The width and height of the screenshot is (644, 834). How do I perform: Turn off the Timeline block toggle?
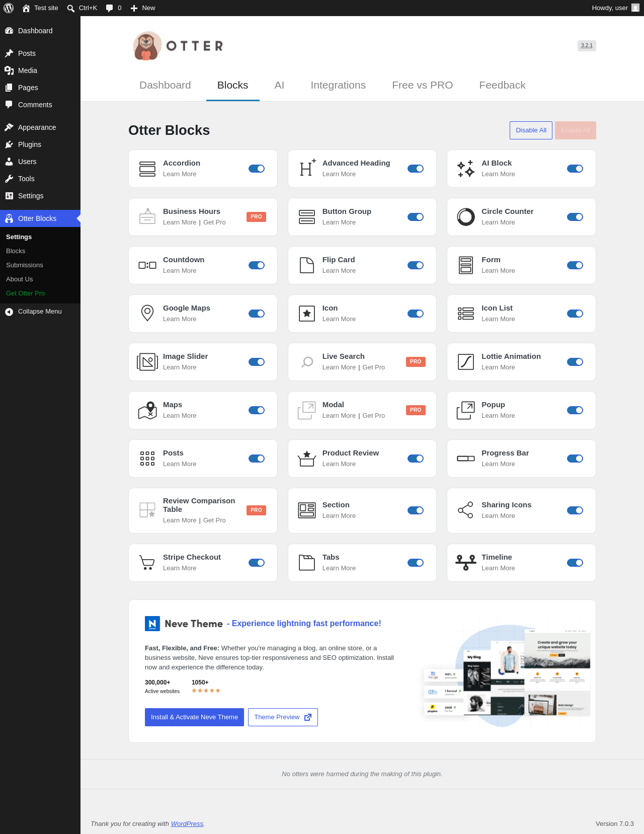(x=575, y=563)
